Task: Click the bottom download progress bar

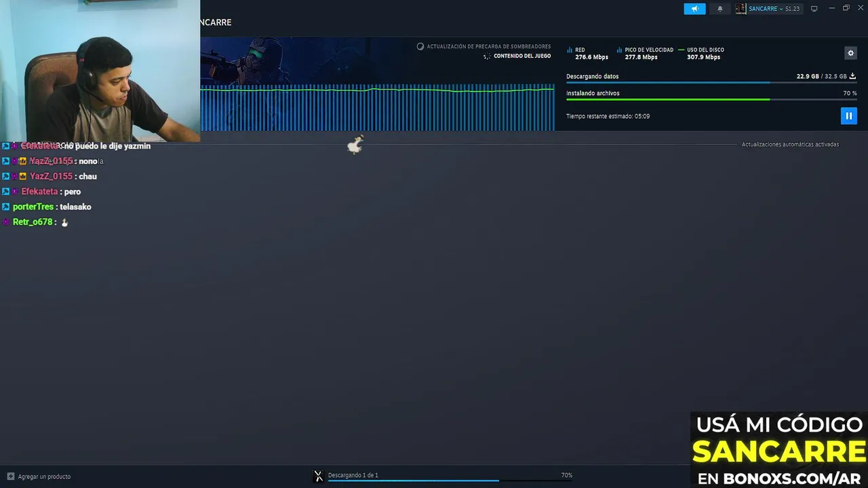Action: coord(450,481)
